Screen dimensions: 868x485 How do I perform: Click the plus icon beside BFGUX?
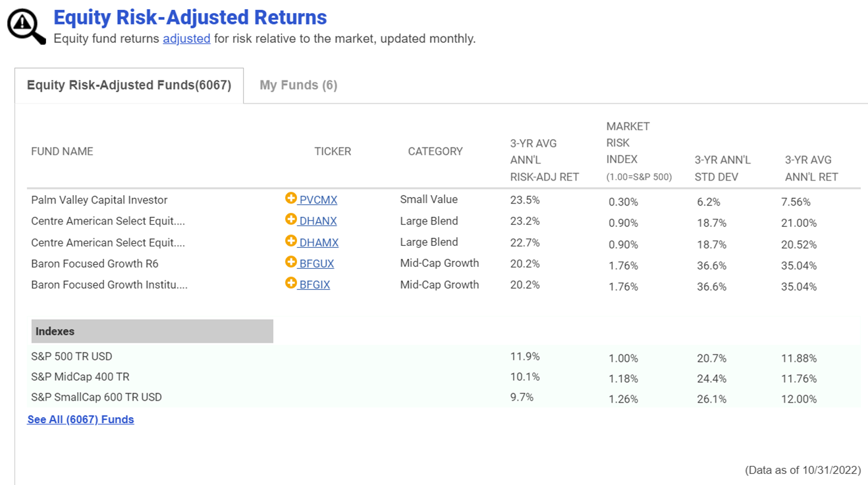tap(290, 262)
